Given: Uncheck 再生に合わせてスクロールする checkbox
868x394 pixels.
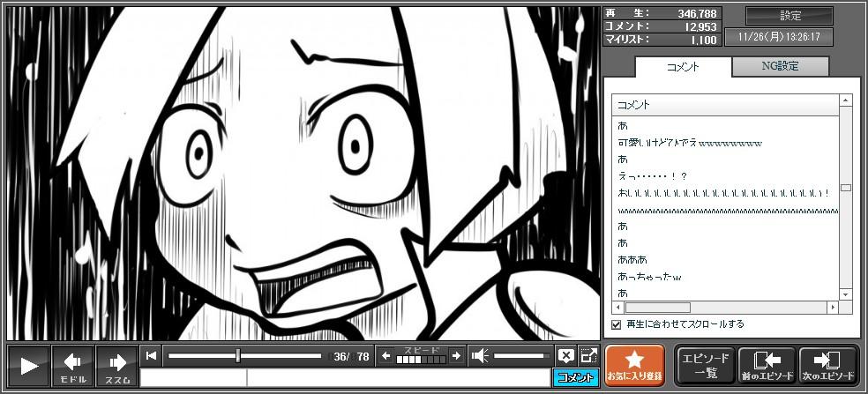Looking at the screenshot, I should pos(617,324).
